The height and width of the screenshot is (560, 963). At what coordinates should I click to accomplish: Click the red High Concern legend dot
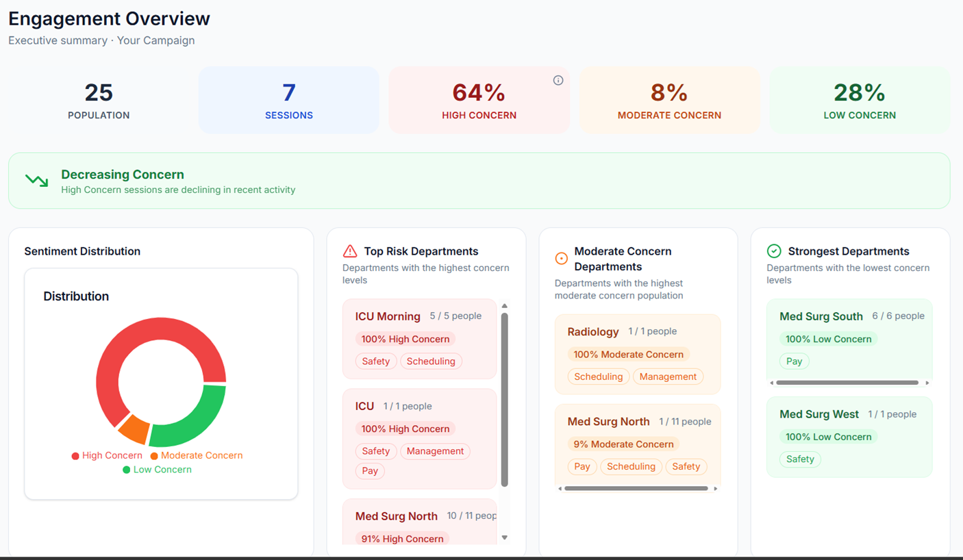(x=75, y=456)
